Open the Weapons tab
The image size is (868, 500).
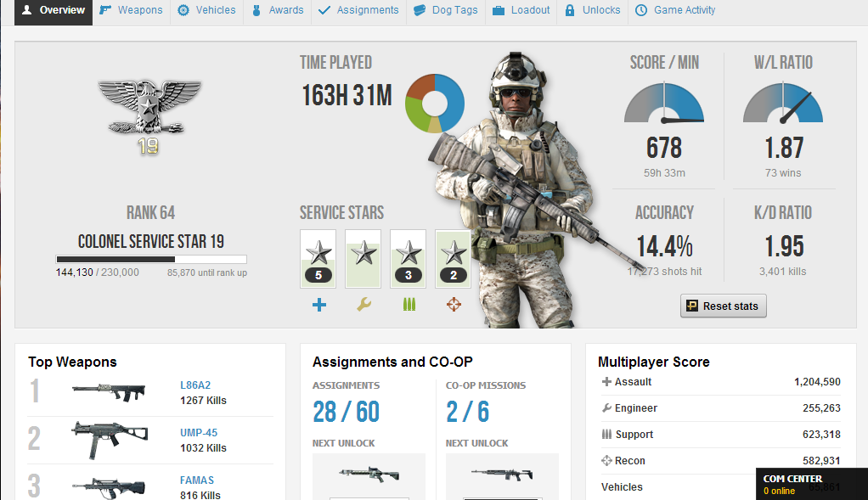pyautogui.click(x=131, y=10)
